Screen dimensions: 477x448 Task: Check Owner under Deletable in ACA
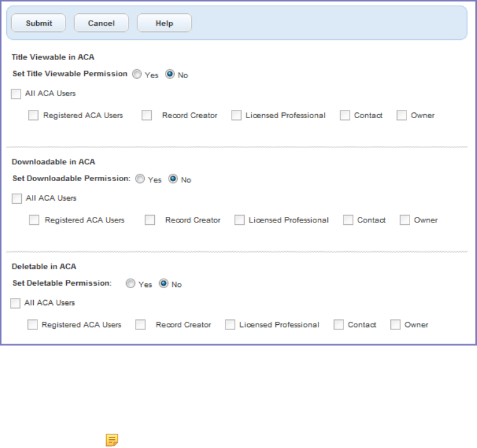(x=395, y=325)
